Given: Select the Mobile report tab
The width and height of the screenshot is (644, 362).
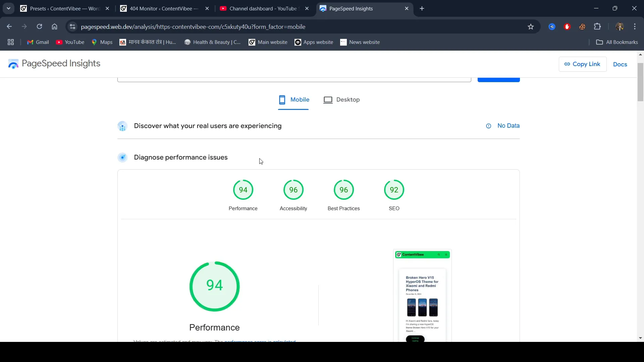Looking at the screenshot, I should click(293, 100).
